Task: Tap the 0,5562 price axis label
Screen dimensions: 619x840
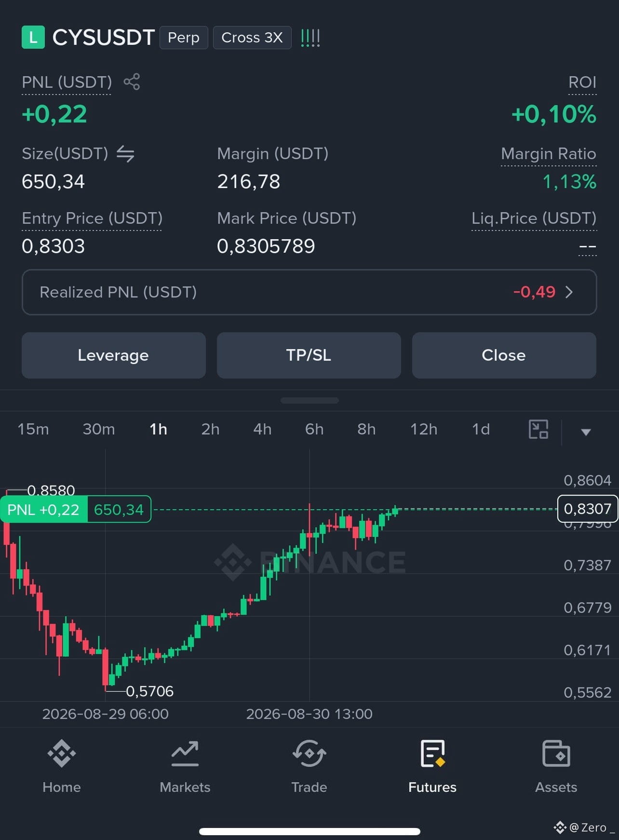Action: pos(587,692)
